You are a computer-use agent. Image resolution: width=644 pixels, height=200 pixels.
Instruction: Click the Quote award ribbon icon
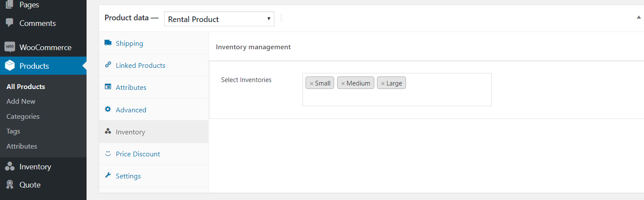10,185
